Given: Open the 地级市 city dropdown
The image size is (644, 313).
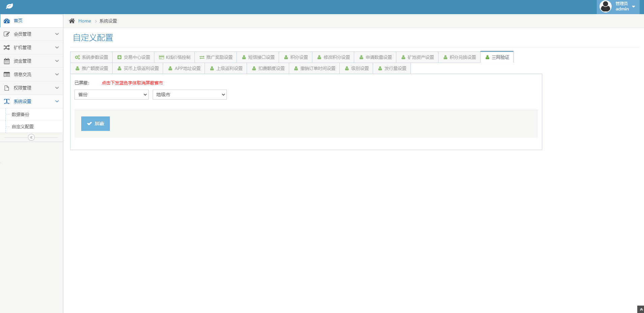Looking at the screenshot, I should (189, 95).
